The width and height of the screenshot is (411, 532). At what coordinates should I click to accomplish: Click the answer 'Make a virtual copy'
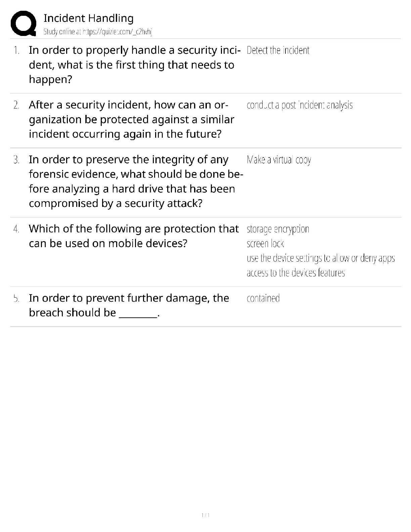pyautogui.click(x=279, y=160)
